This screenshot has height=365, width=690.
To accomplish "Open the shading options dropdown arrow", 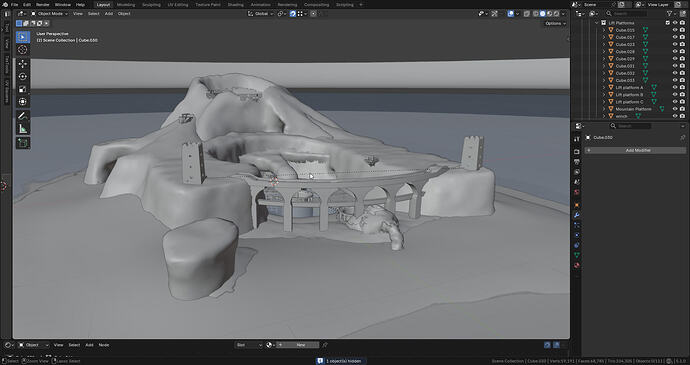I will click(564, 14).
